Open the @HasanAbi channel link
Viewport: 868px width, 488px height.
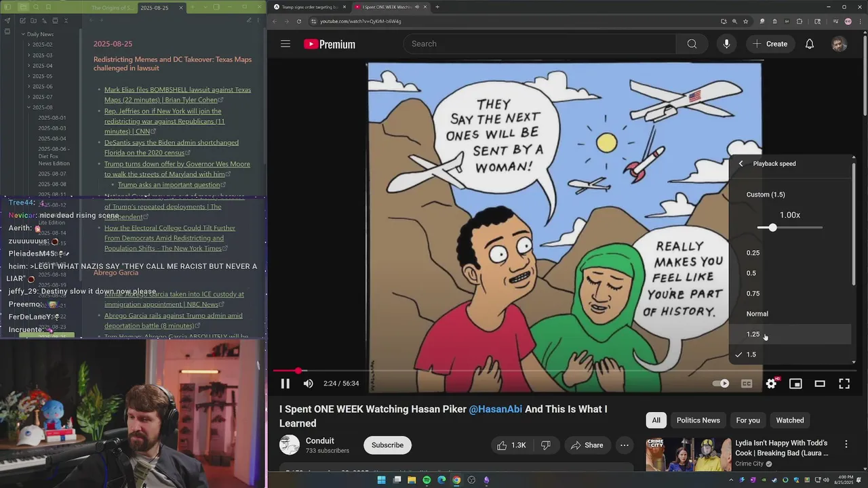[496, 409]
